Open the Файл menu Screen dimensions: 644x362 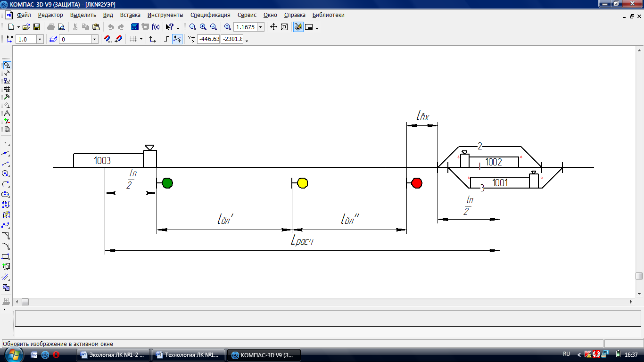[x=24, y=15]
